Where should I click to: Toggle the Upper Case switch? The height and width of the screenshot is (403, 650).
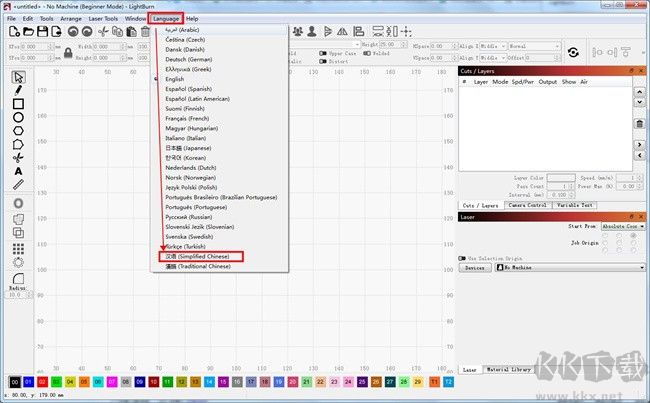[x=323, y=53]
